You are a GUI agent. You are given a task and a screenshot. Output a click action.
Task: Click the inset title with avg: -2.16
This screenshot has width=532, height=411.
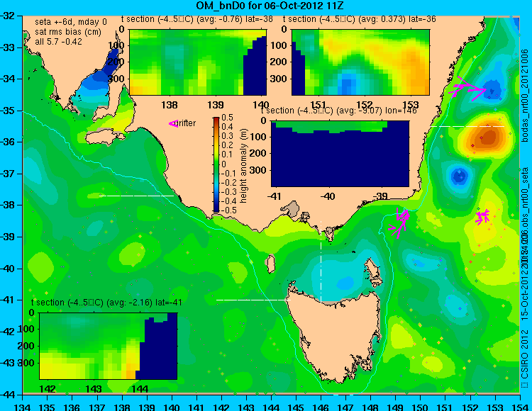point(106,303)
